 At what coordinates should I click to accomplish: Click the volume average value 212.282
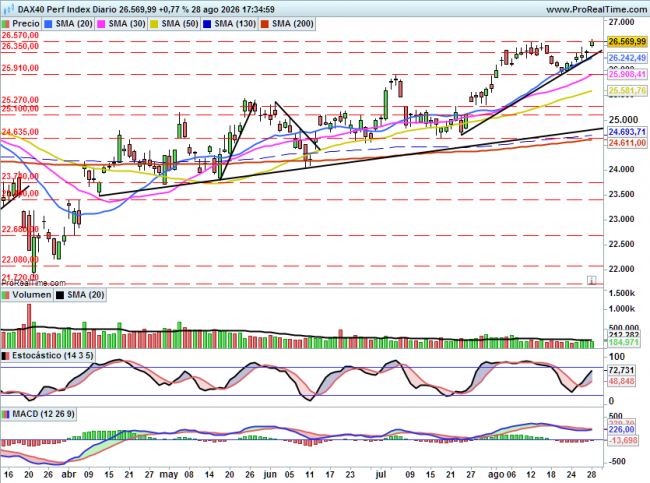[x=623, y=334]
